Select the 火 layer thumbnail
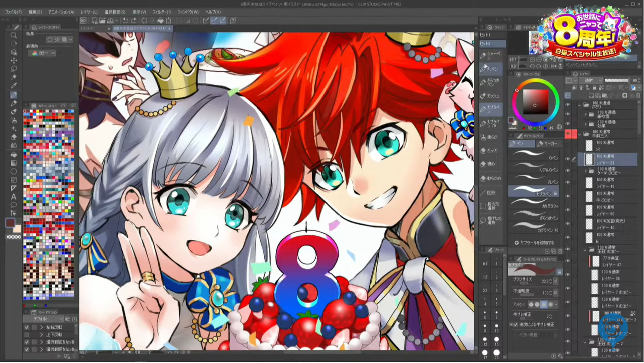Viewport: 644px width, 363px height. [x=589, y=146]
